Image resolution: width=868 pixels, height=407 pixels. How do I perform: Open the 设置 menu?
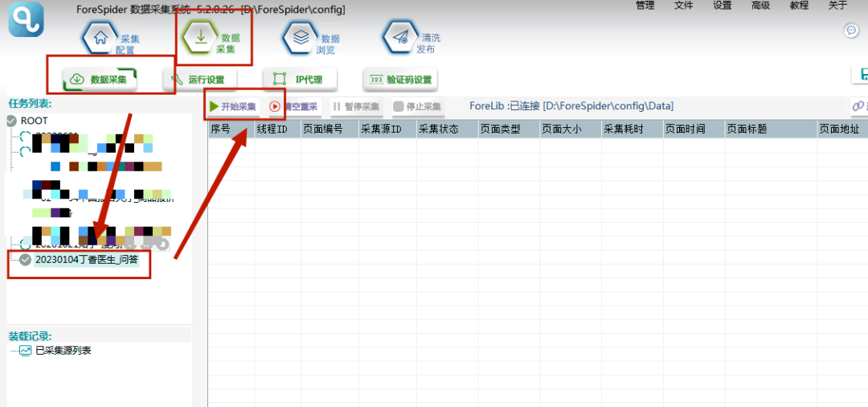pos(722,6)
